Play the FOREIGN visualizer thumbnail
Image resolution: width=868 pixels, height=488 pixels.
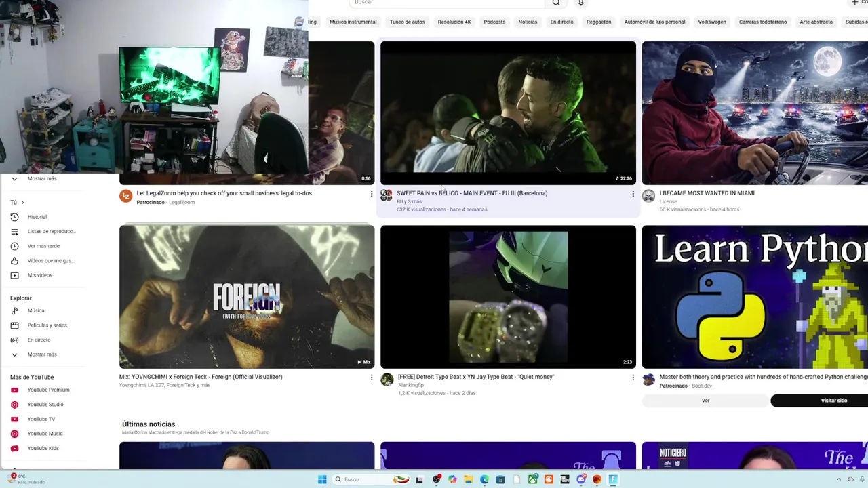(247, 297)
